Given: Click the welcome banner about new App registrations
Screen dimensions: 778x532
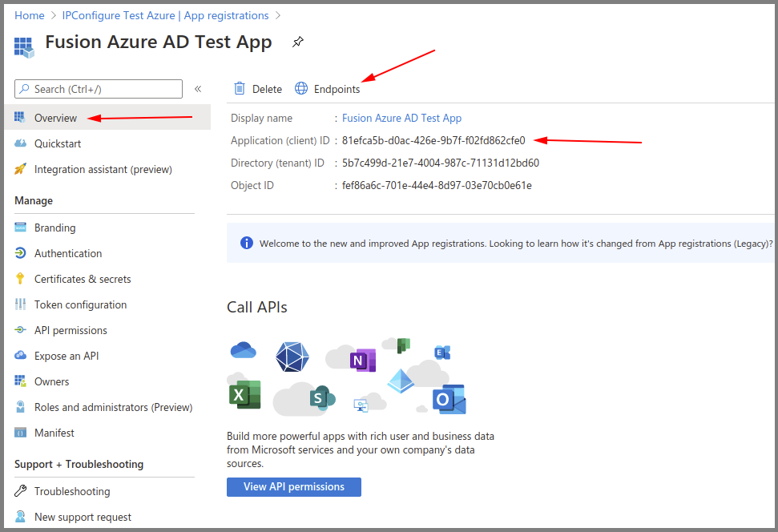Looking at the screenshot, I should [x=500, y=244].
